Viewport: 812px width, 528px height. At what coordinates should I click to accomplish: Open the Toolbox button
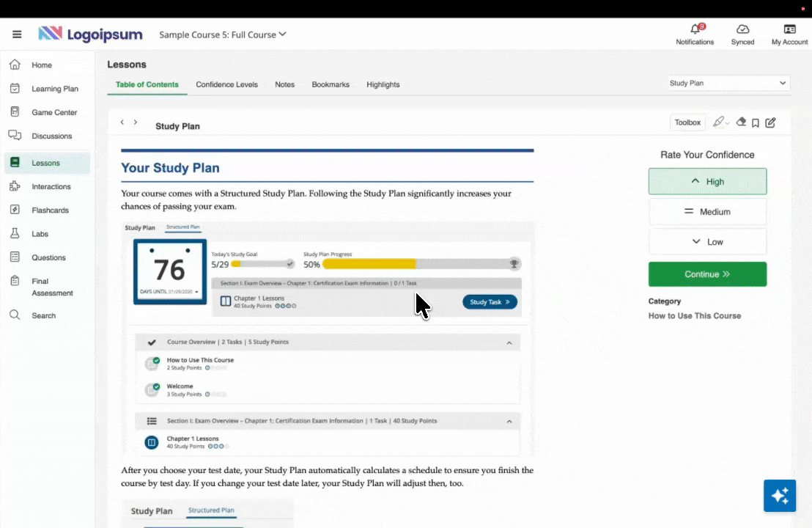687,122
